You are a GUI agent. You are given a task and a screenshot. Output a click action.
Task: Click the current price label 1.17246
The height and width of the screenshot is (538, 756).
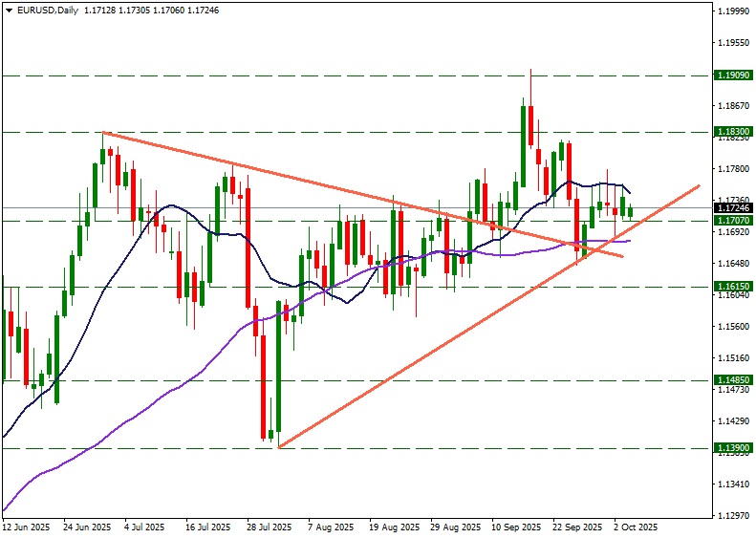click(x=731, y=207)
